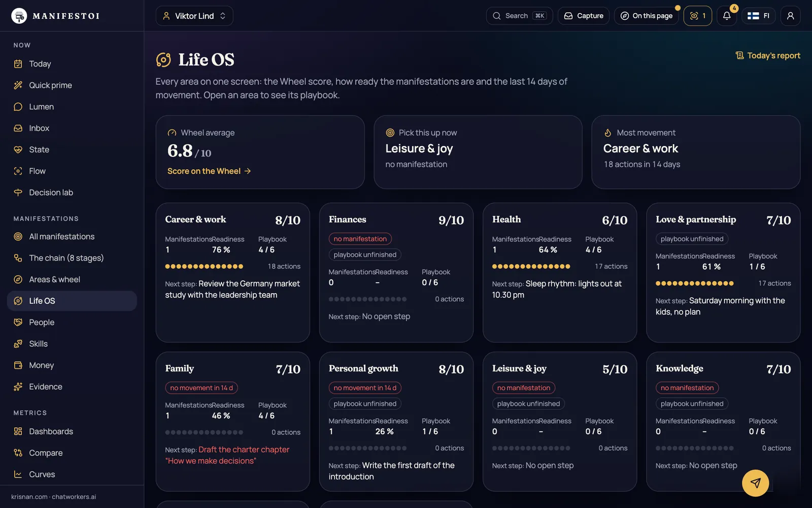The image size is (812, 508).
Task: Open Lumen chat bubble icon
Action: point(18,107)
